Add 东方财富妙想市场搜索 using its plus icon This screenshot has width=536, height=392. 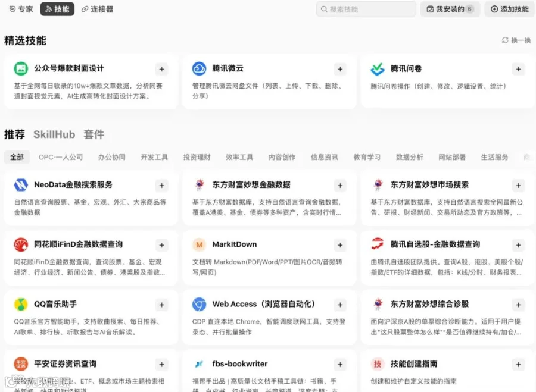pos(519,186)
